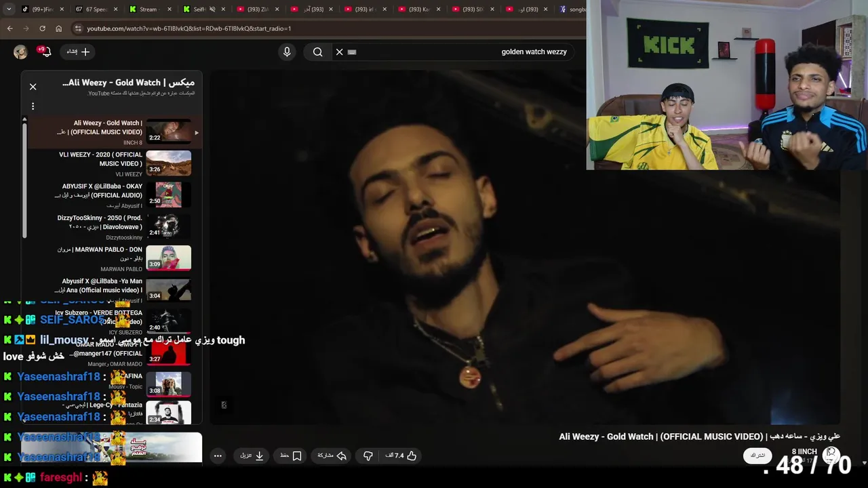Open the tab search chevron in Chrome
Viewport: 868px width, 488px height.
click(x=10, y=9)
